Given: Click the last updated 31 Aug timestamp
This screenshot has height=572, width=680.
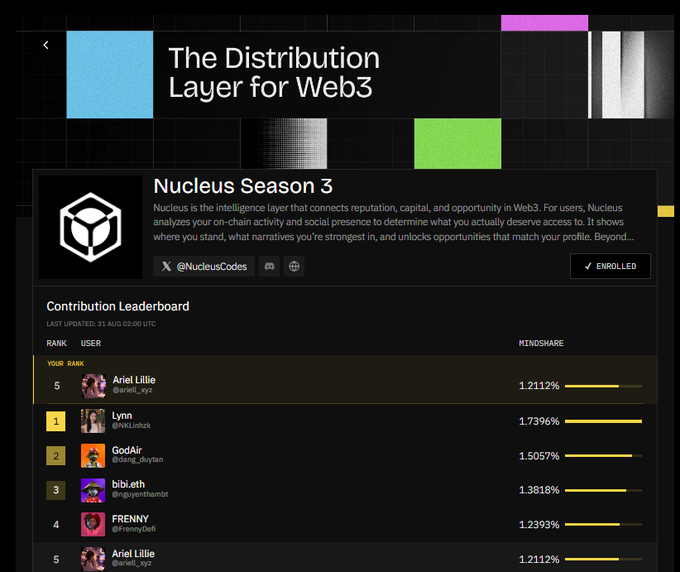Looking at the screenshot, I should click(101, 324).
